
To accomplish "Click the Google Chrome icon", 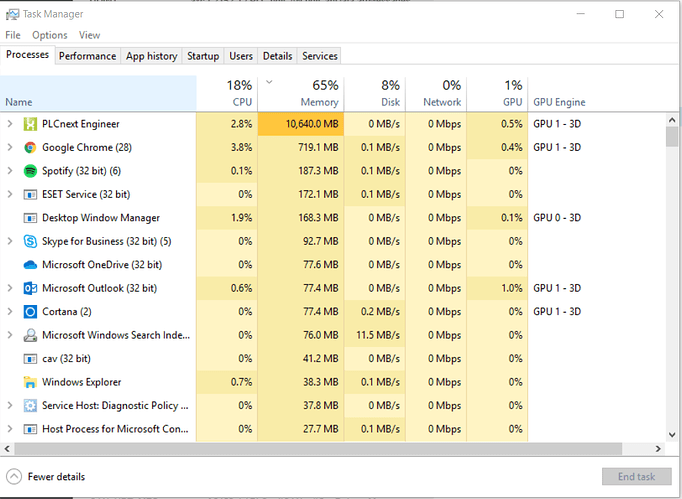I will 30,147.
